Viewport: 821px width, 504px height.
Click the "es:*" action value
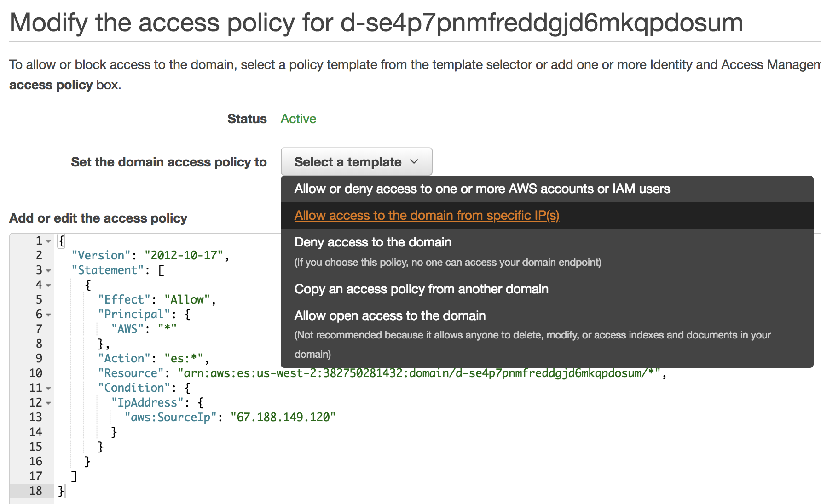point(184,358)
